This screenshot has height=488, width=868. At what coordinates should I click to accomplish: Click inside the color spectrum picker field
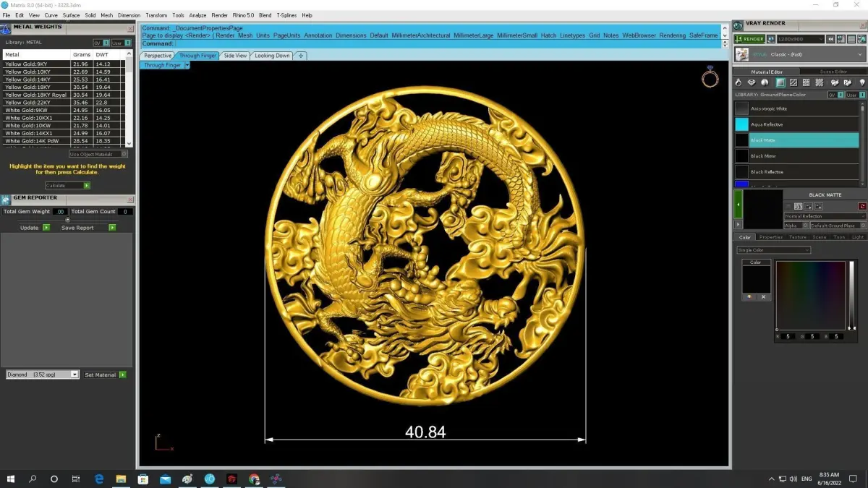[810, 295]
